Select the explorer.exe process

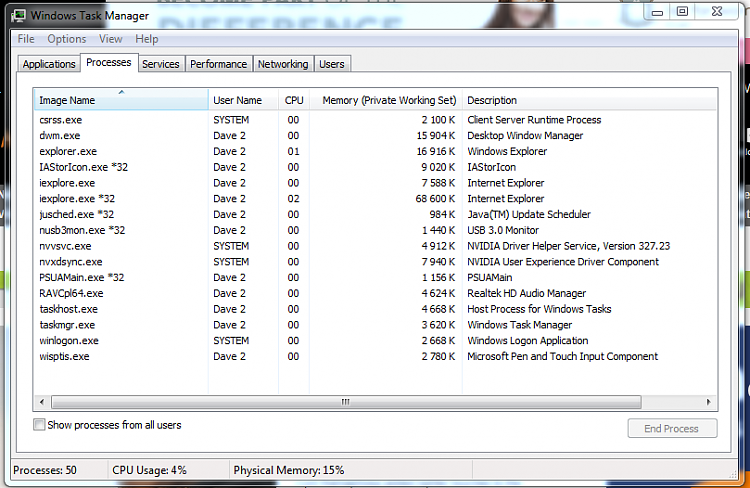coord(375,152)
